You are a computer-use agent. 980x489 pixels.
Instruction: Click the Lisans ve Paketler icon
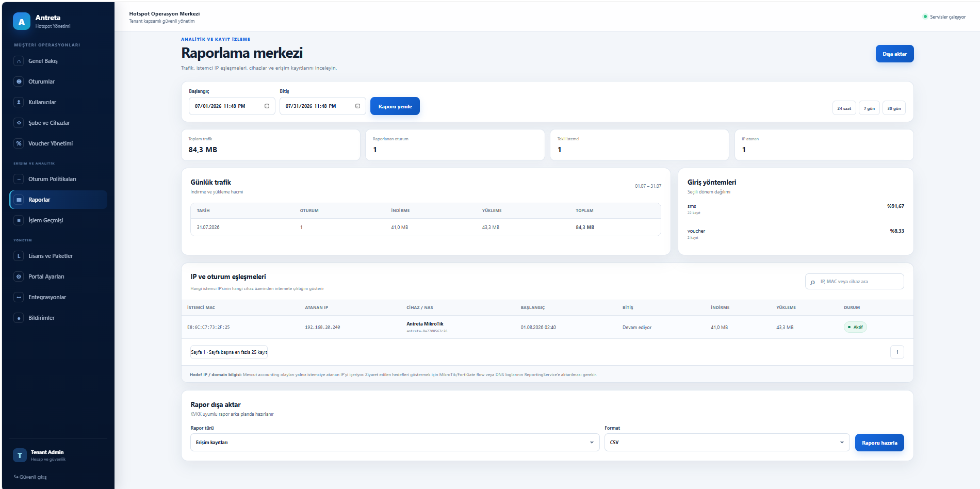[19, 256]
